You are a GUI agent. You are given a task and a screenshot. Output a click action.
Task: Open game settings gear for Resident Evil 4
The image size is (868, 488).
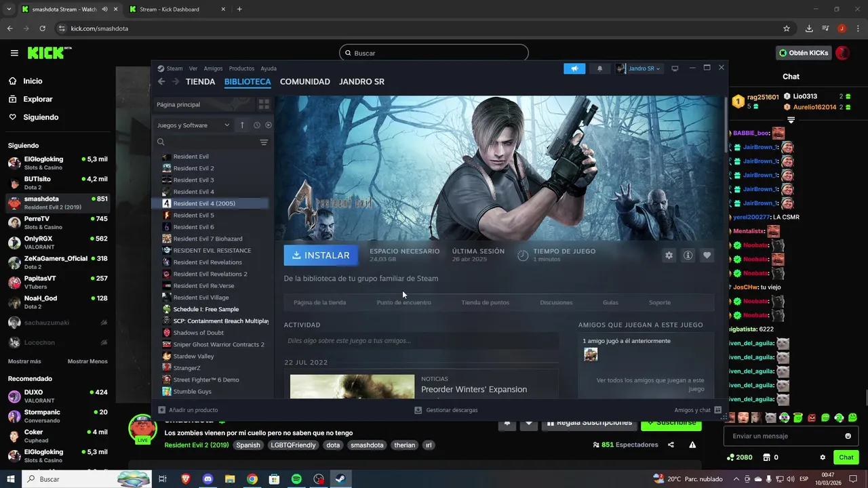[669, 256]
